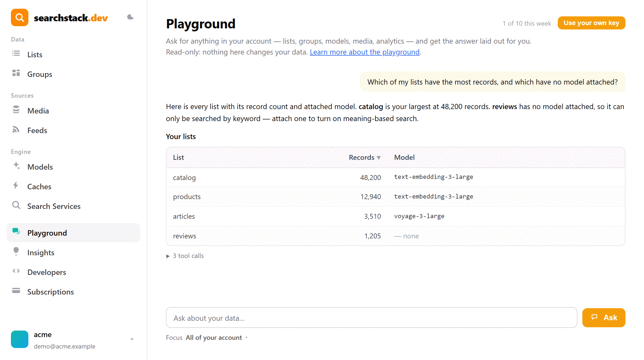Image resolution: width=644 pixels, height=360 pixels.
Task: Select the reviews list row name
Action: click(x=184, y=236)
